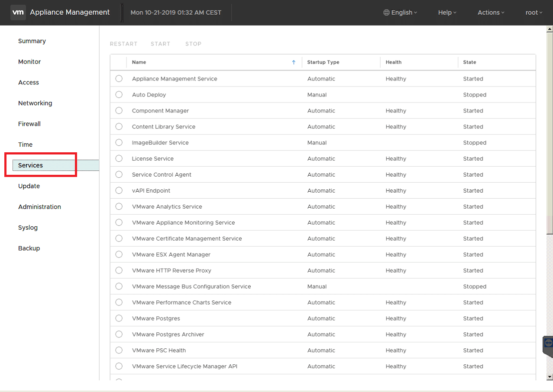
Task: Choose VMware ESX Agent Manager radio button
Action: tap(119, 255)
